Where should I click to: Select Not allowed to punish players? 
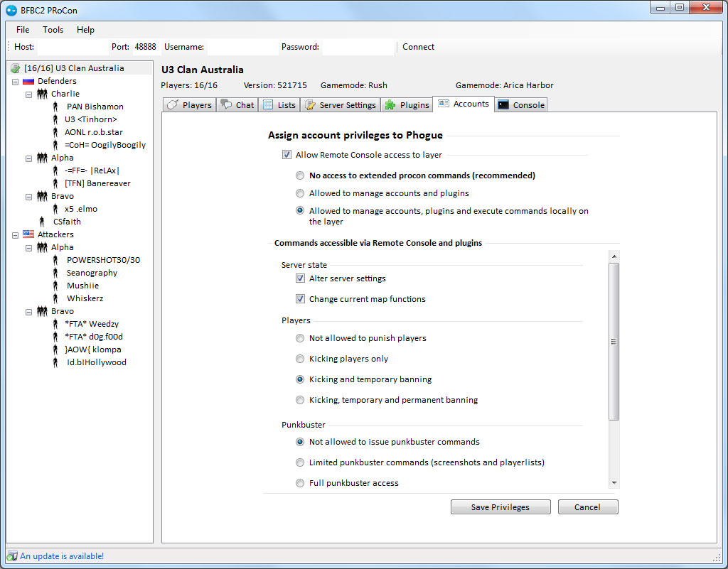click(300, 339)
